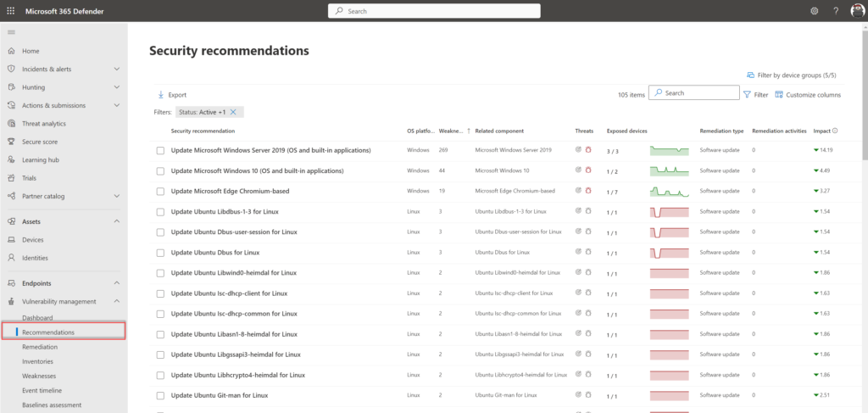Click exposed devices trend chart for Libdbus-1-3
Viewport: 868px width, 413px height.
[x=670, y=212]
